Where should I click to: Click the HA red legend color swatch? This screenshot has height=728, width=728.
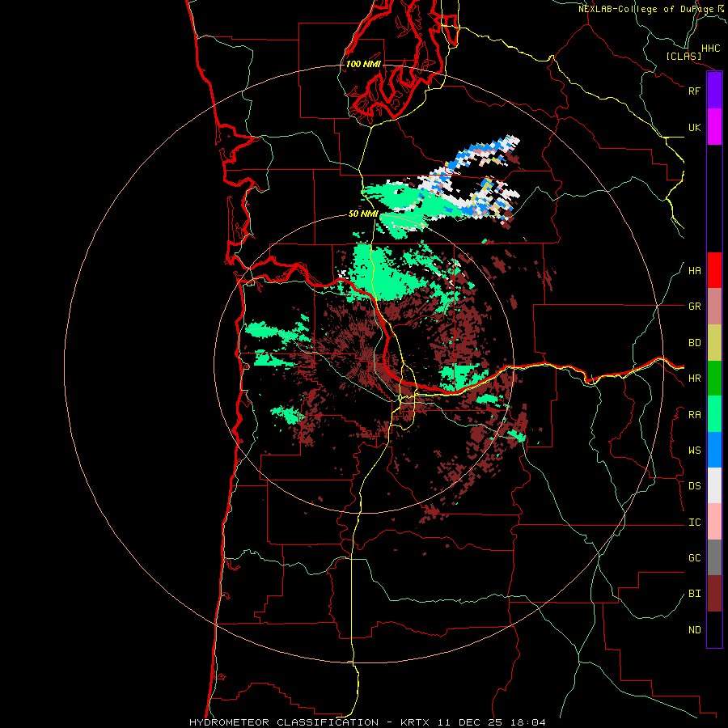tap(714, 270)
